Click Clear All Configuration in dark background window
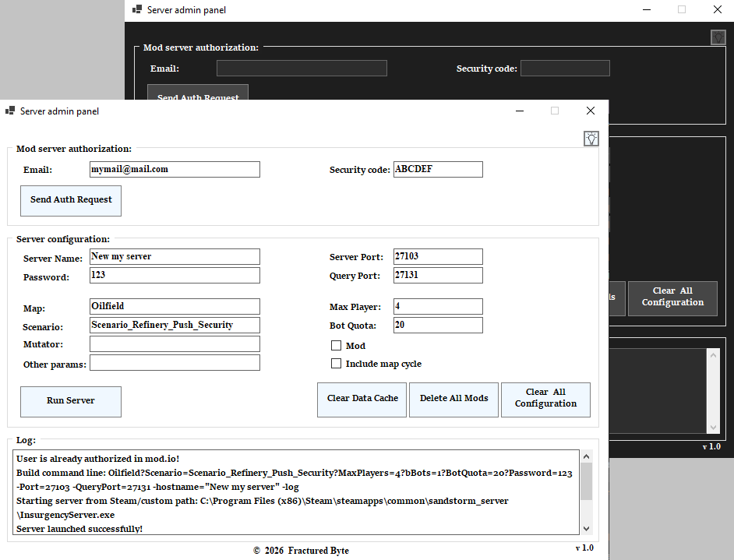 tap(672, 298)
